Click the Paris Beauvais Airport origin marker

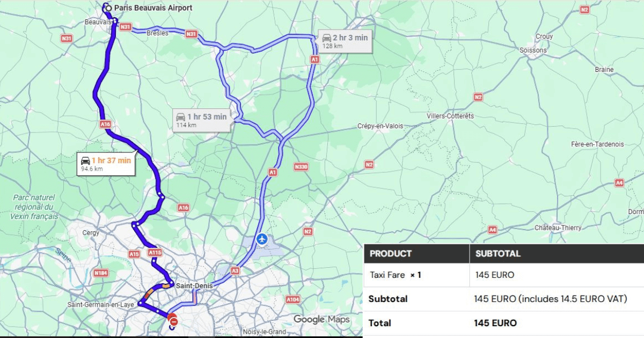click(108, 8)
